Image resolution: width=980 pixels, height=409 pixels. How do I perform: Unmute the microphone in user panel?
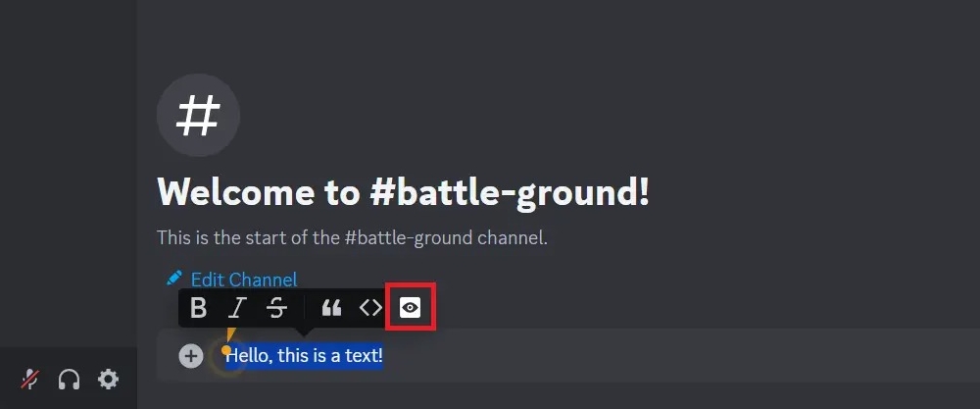[x=29, y=379]
